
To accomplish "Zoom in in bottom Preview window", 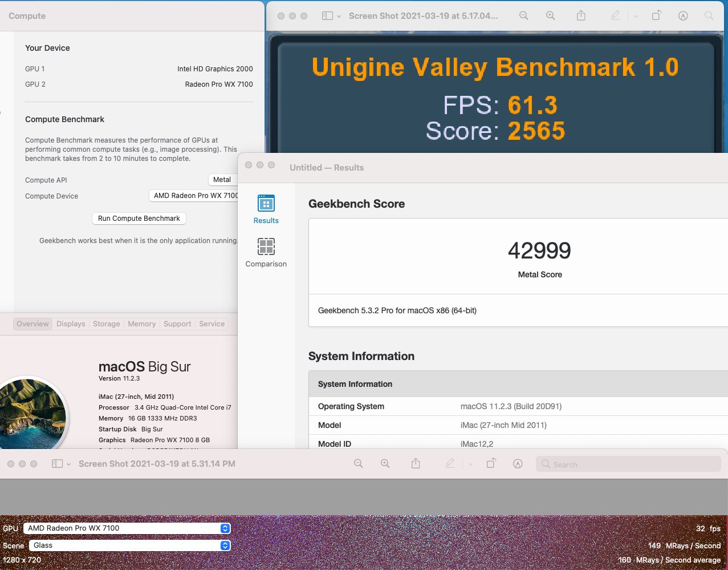I will (385, 464).
